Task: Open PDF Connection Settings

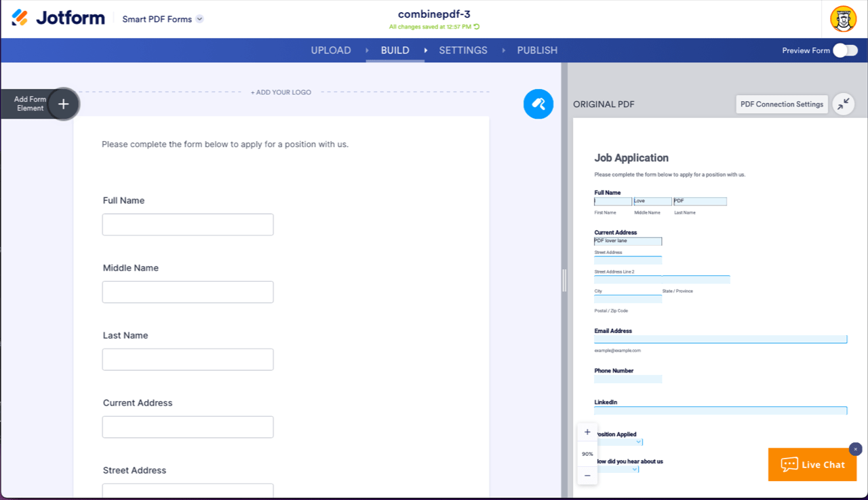Action: pyautogui.click(x=782, y=104)
